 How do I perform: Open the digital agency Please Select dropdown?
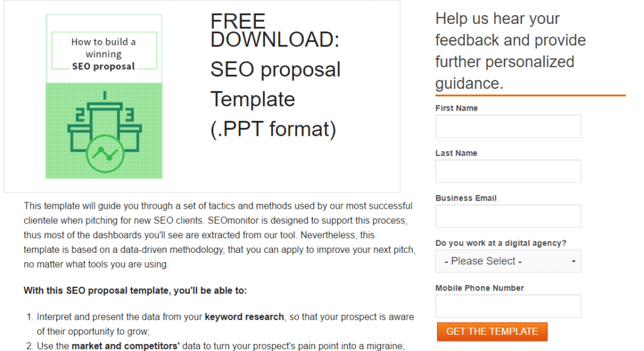point(508,261)
